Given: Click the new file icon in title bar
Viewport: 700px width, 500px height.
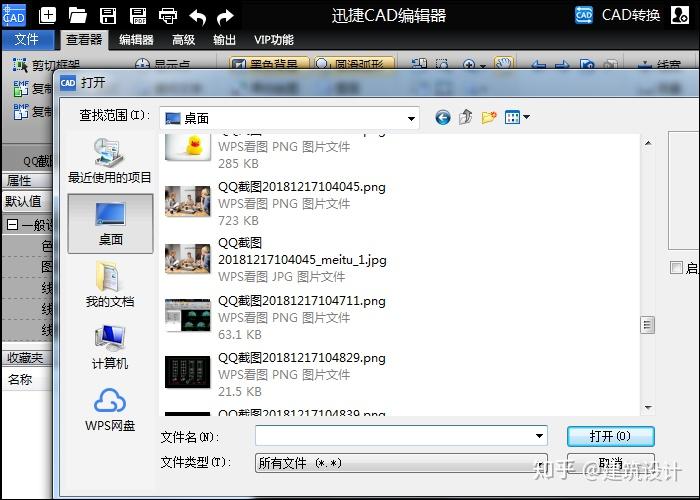Looking at the screenshot, I should pyautogui.click(x=47, y=16).
